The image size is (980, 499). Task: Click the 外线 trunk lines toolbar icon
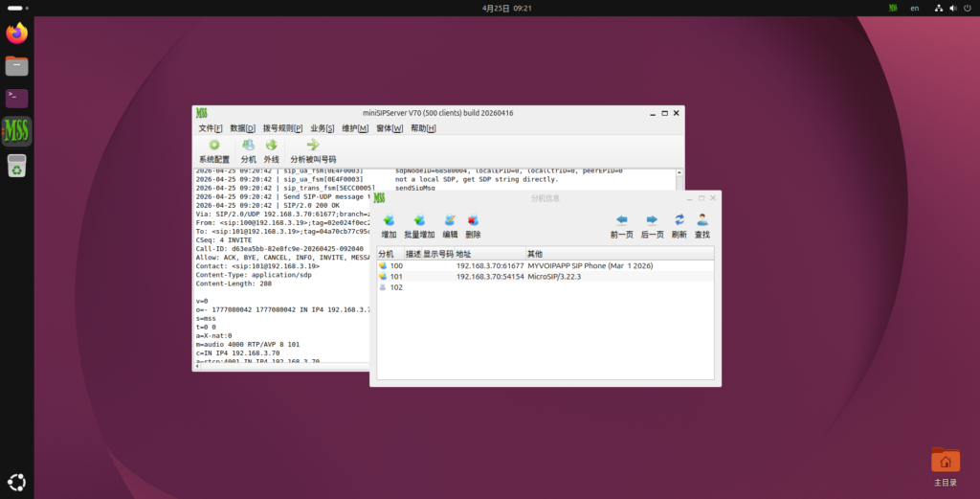point(271,151)
